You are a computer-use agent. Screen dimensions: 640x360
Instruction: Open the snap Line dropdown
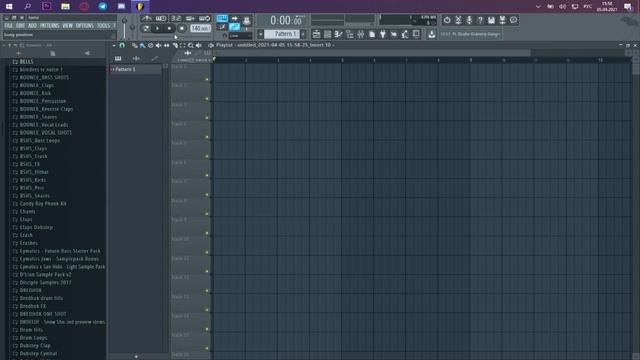pyautogui.click(x=240, y=36)
